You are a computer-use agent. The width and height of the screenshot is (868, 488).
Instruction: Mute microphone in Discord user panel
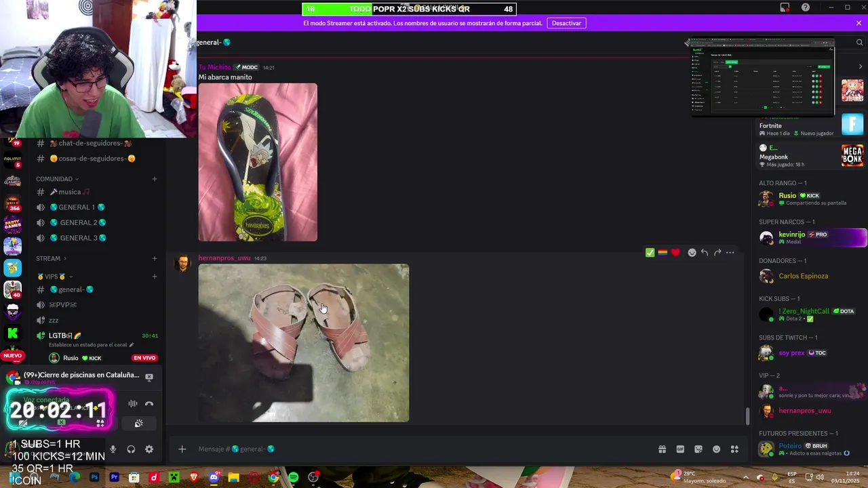[113, 449]
